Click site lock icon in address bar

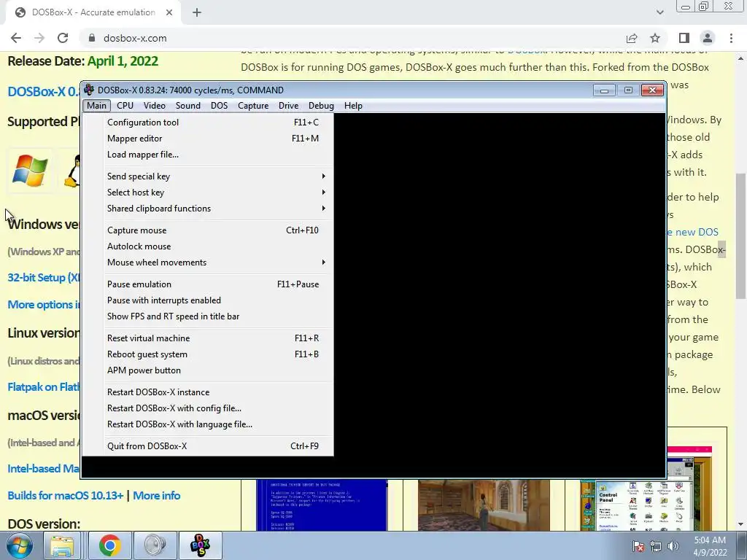[92, 38]
